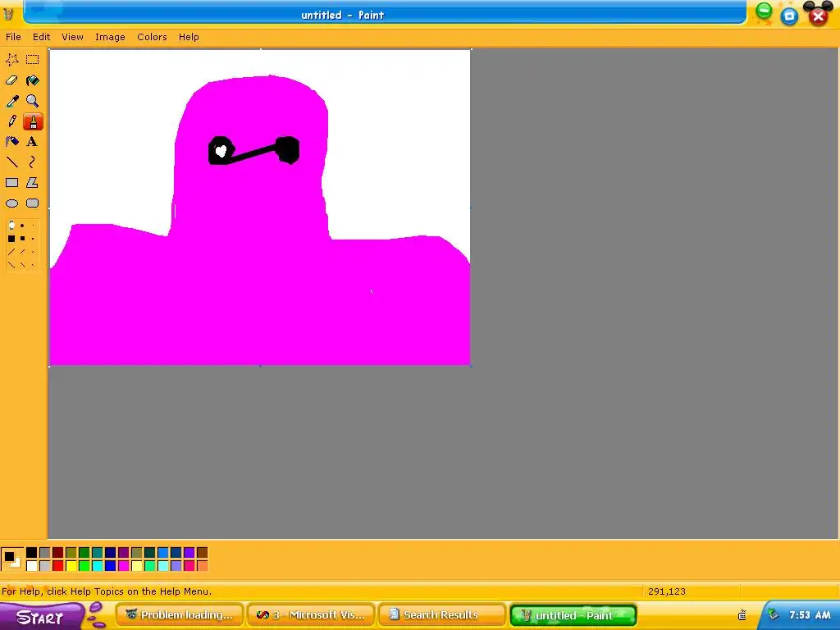This screenshot has width=840, height=630.
Task: Pick the light gray color swatch
Action: (44, 565)
